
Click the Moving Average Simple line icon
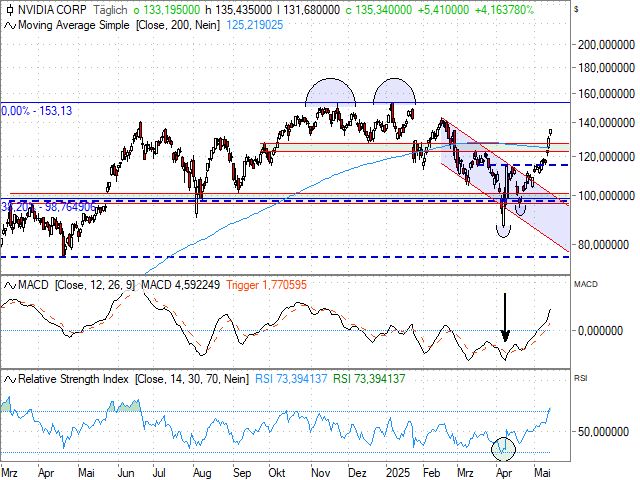click(x=10, y=25)
